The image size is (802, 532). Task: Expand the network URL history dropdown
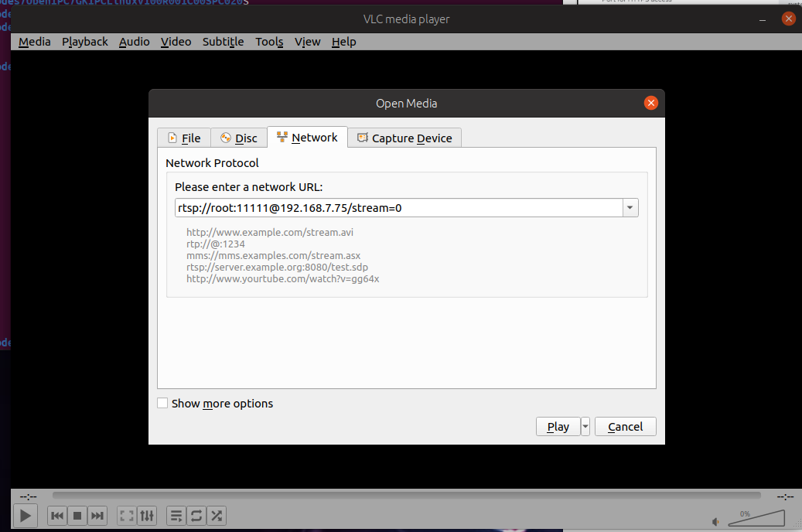pyautogui.click(x=630, y=208)
